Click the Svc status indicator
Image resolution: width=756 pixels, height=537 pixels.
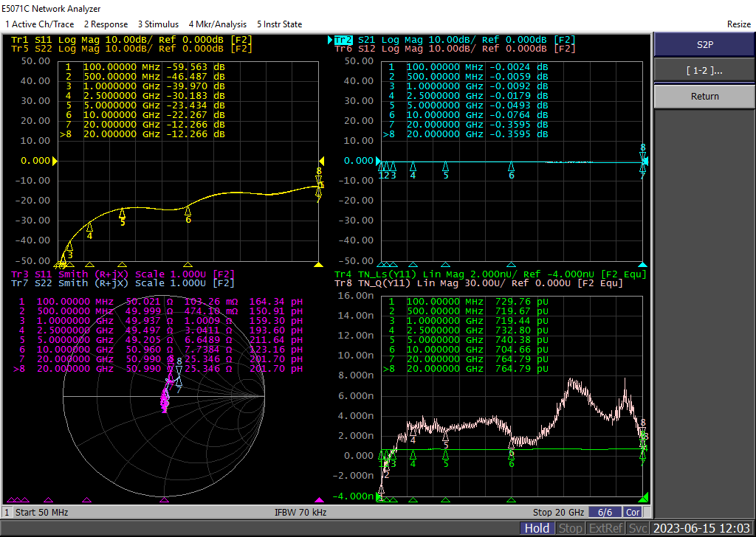[637, 528]
